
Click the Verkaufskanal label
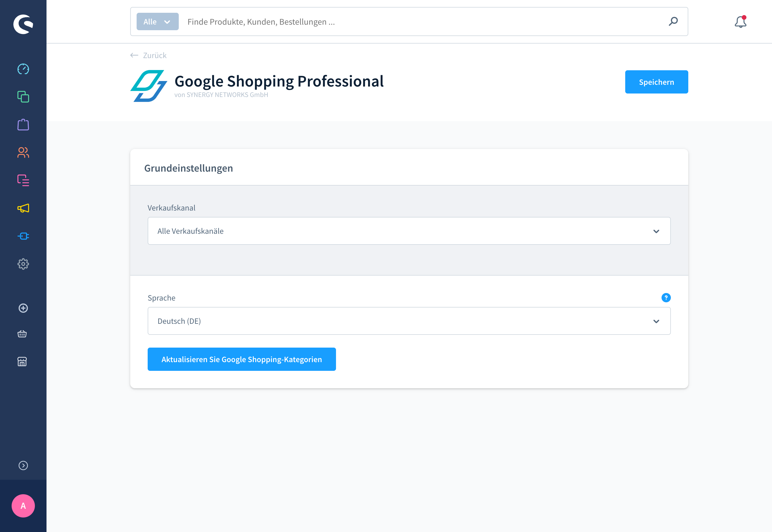(171, 208)
